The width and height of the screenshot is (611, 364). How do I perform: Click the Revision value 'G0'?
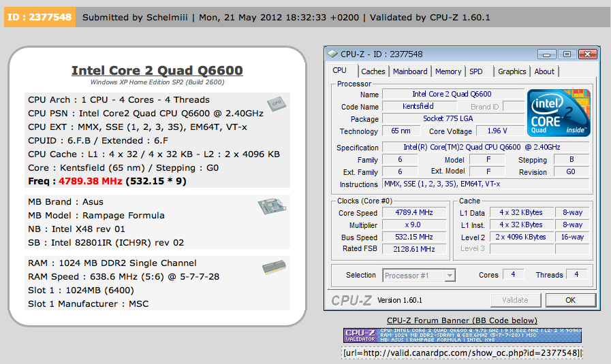(x=571, y=171)
